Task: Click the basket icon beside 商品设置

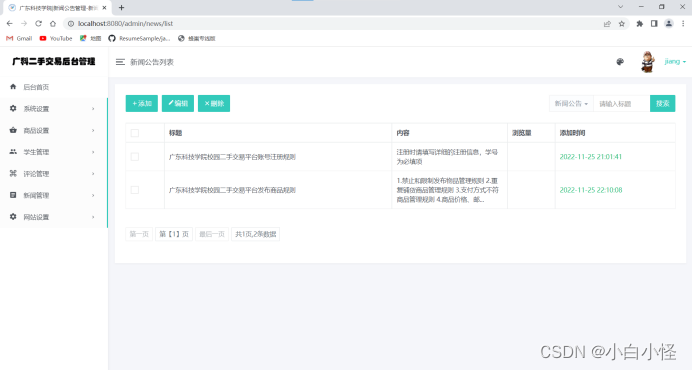Action: 13,130
